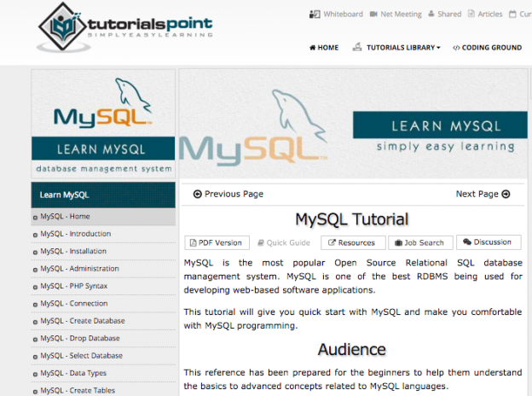532x396 pixels.
Task: Click the MySQL sidebar logo image
Action: point(103,103)
